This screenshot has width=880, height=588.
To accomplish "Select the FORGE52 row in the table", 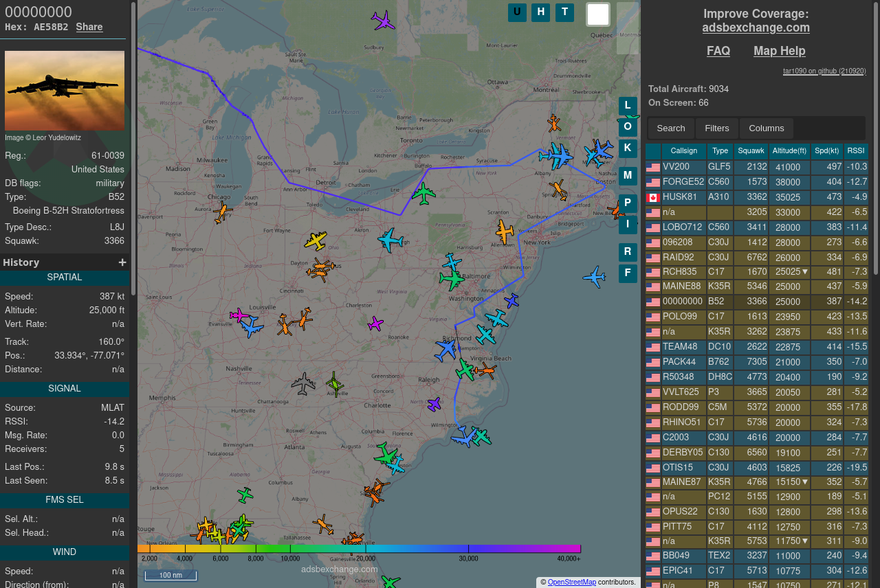I will [757, 182].
